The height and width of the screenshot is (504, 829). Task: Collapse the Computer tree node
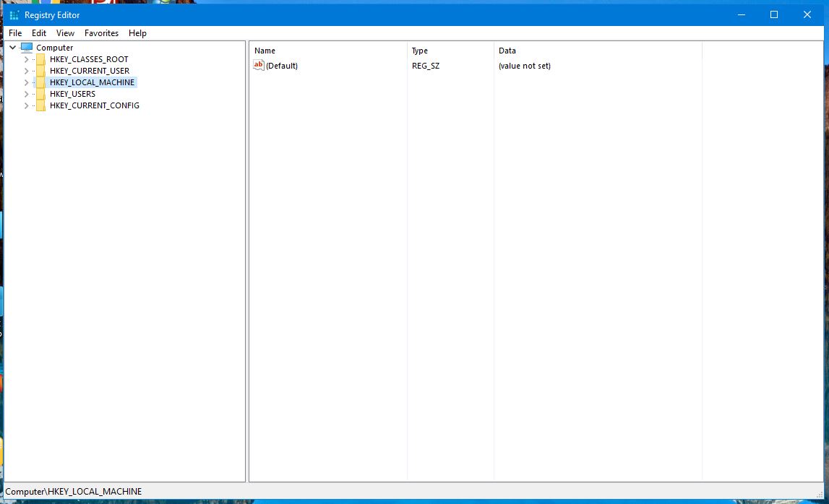12,48
